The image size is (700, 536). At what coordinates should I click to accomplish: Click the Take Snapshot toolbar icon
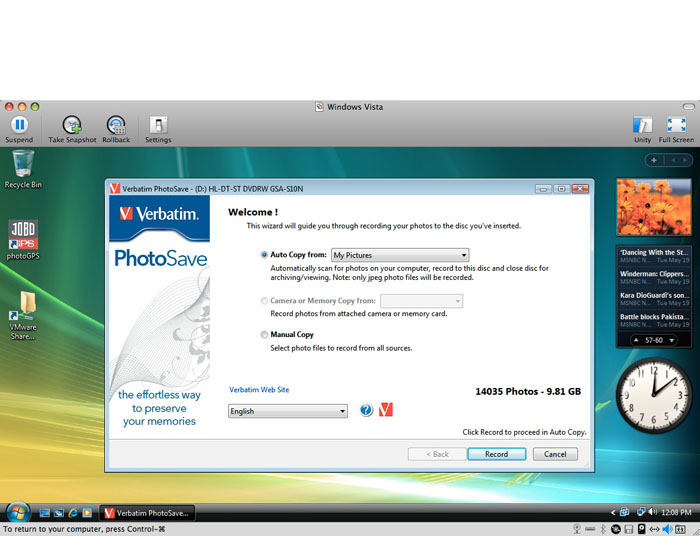72,125
